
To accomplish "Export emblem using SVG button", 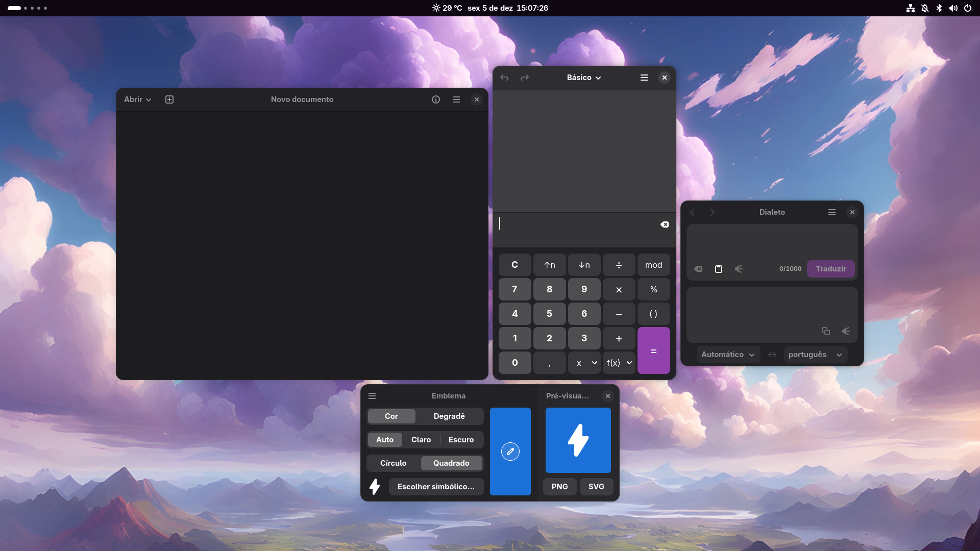I will point(596,487).
